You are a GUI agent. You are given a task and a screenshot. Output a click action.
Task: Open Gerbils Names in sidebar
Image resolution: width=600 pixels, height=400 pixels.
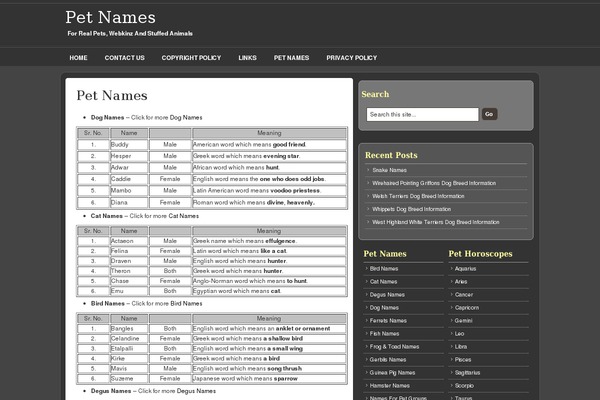[388, 360]
